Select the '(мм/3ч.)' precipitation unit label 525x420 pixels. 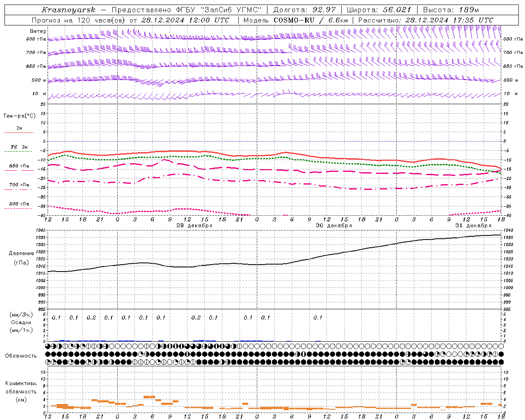coord(21,315)
